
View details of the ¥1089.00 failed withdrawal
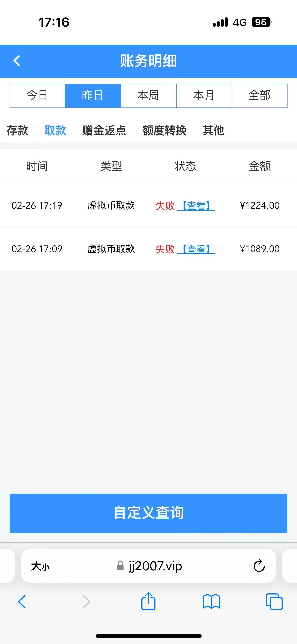pyautogui.click(x=196, y=249)
